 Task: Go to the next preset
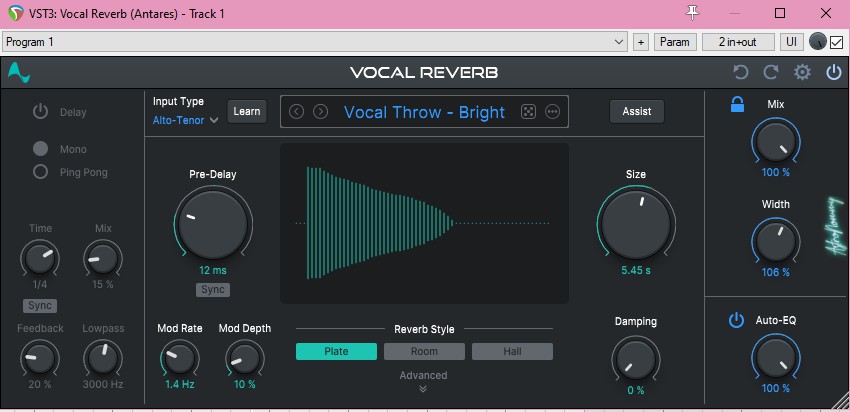pyautogui.click(x=321, y=112)
